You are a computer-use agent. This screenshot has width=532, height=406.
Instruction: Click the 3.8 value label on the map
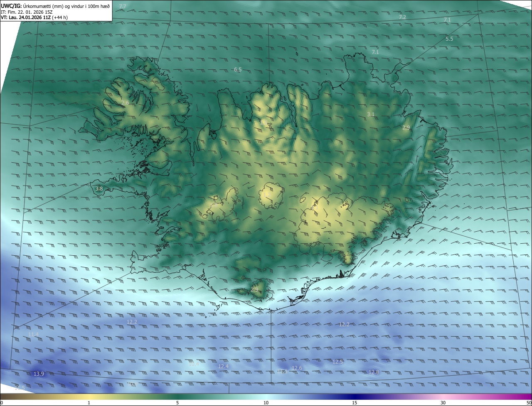point(99,188)
